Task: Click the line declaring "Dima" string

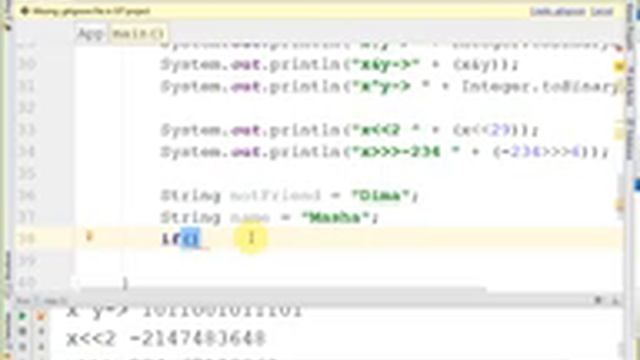Action: (x=289, y=196)
